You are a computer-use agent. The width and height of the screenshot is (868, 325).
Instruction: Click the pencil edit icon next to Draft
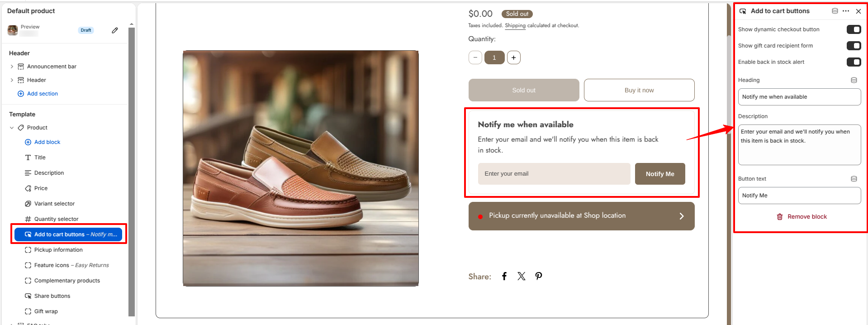[x=115, y=30]
